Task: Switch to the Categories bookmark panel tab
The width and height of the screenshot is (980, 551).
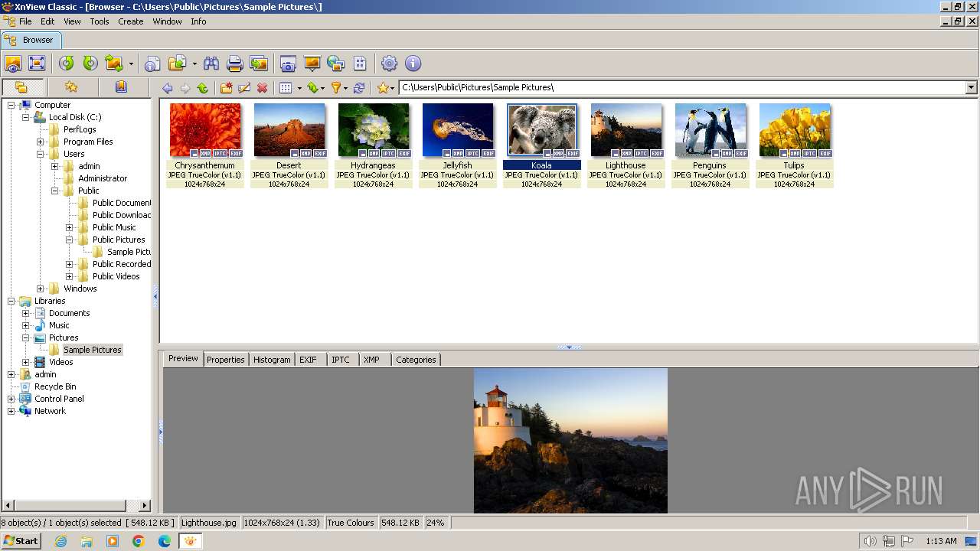Action: (121, 87)
